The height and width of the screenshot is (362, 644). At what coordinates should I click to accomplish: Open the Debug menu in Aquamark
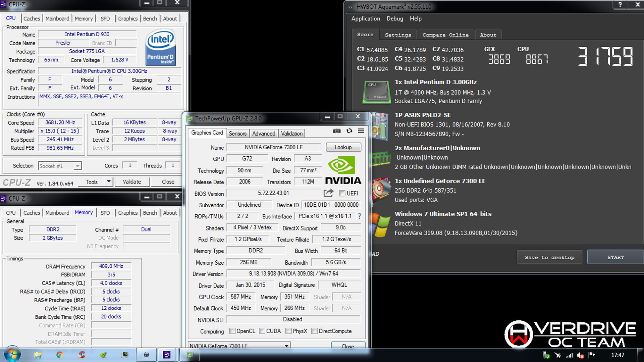395,18
